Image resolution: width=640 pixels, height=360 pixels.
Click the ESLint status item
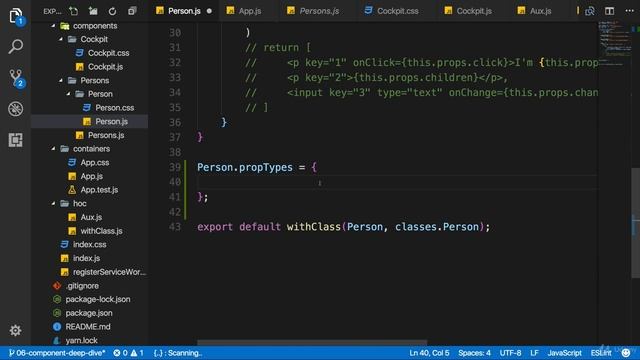click(x=601, y=353)
